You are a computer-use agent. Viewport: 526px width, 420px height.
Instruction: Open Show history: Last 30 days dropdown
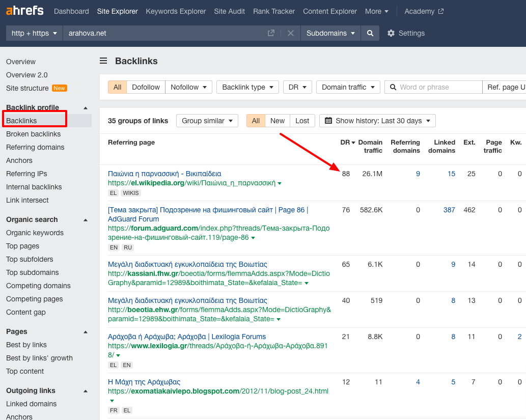pyautogui.click(x=377, y=121)
